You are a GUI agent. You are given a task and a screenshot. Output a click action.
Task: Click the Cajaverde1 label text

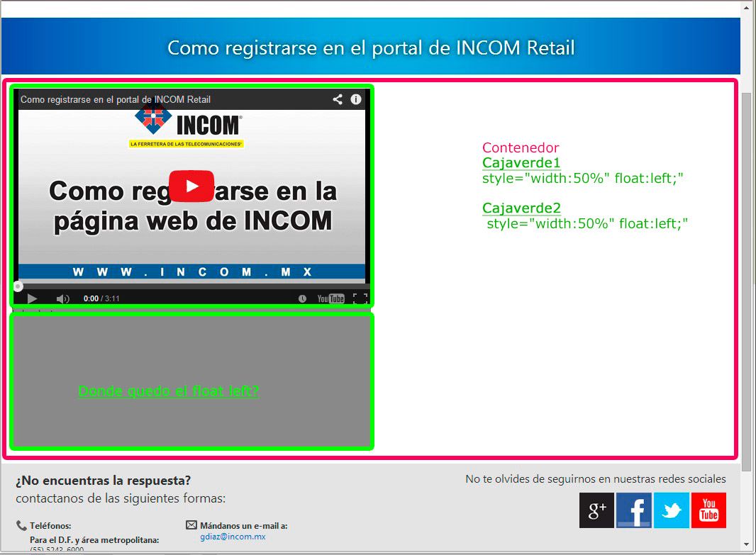(x=521, y=163)
